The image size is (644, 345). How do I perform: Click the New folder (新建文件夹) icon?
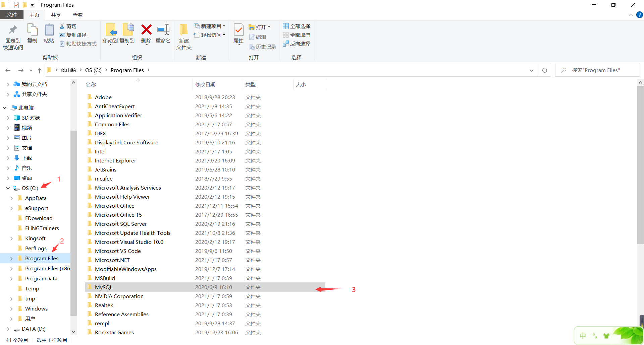click(183, 29)
